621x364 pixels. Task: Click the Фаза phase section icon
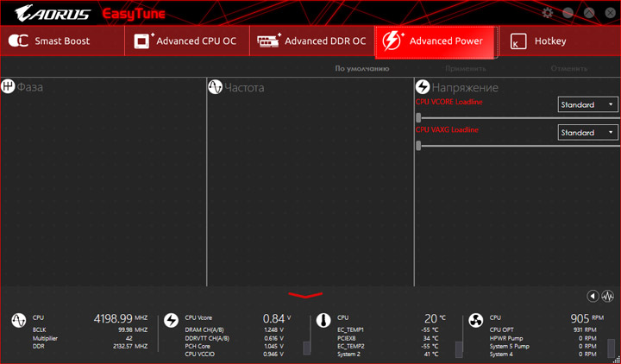pyautogui.click(x=8, y=86)
